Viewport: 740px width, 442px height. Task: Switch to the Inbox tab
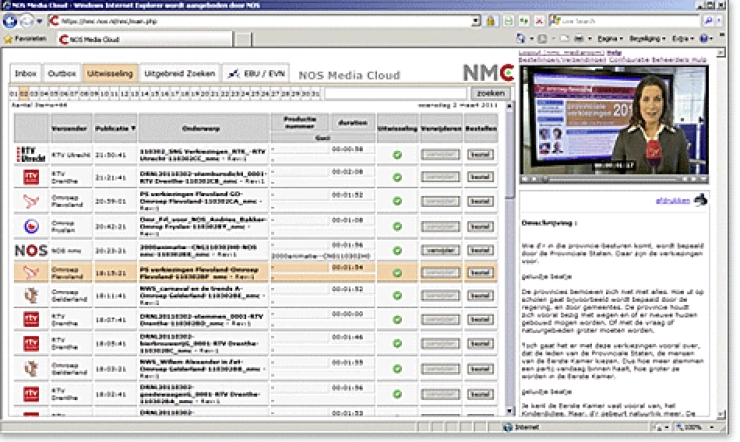pos(26,74)
